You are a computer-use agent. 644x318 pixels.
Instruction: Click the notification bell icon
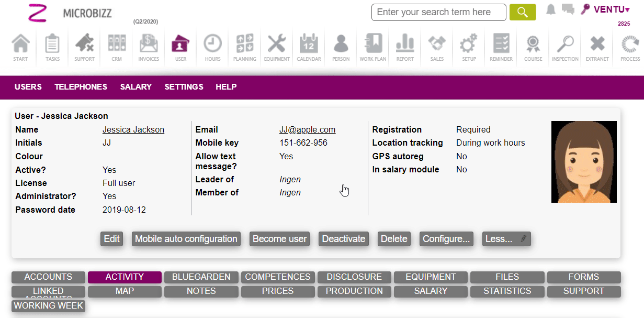pyautogui.click(x=551, y=9)
